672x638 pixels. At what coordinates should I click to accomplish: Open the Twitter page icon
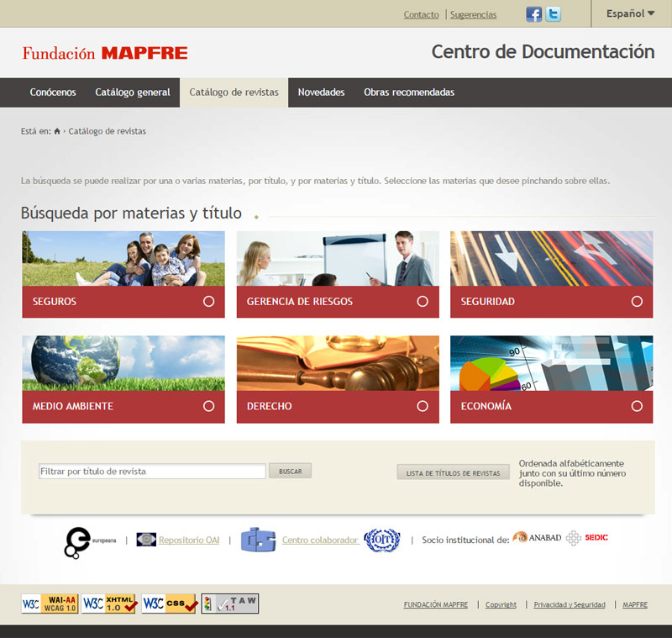click(x=554, y=14)
